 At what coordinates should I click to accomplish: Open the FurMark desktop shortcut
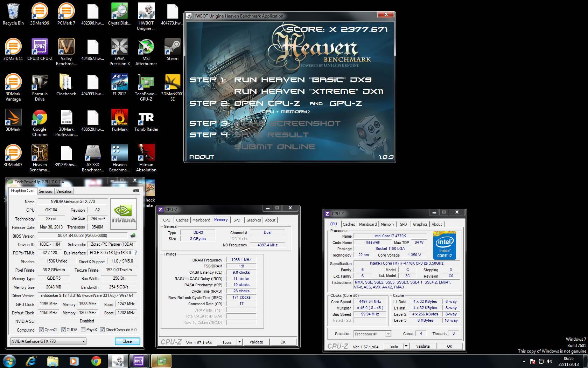(119, 121)
